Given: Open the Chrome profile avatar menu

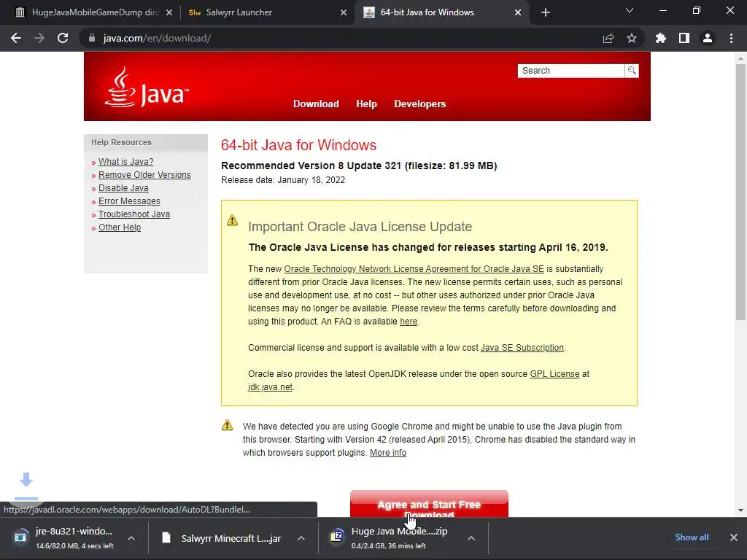Looking at the screenshot, I should pyautogui.click(x=708, y=38).
